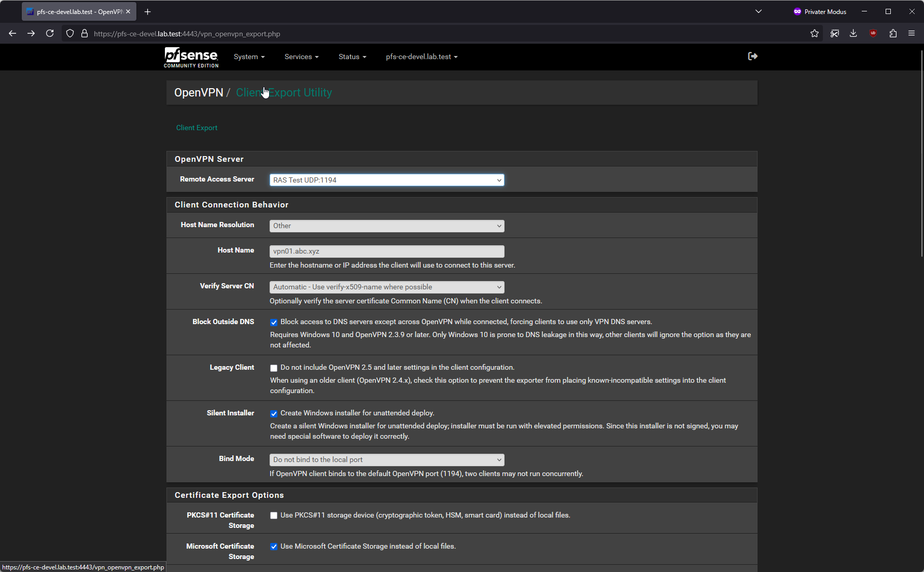Expand the Verify Server CN dropdown

coord(387,287)
